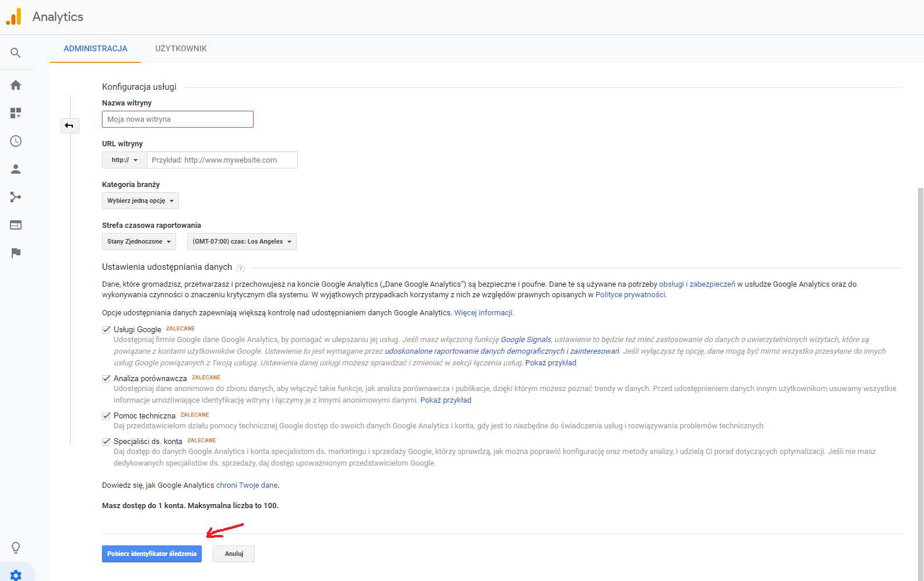Click Pokaż przykład under Analiza porównawcza
This screenshot has height=581, width=924.
pyautogui.click(x=446, y=400)
